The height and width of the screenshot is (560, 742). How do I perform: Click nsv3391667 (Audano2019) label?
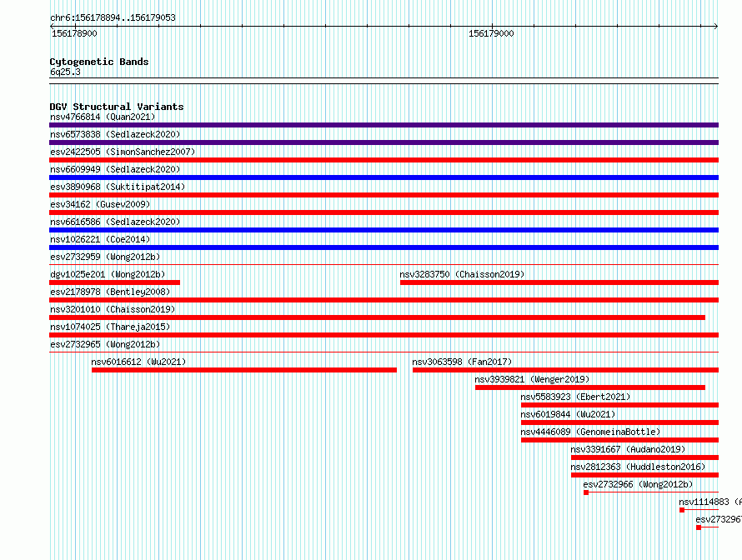628,449
